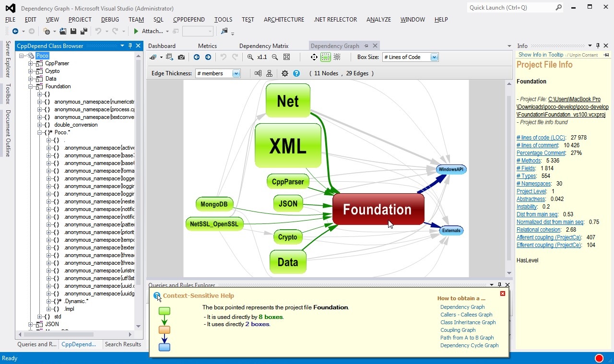The height and width of the screenshot is (364, 614).
Task: Open the .NET REFLECTOR menu
Action: click(335, 20)
